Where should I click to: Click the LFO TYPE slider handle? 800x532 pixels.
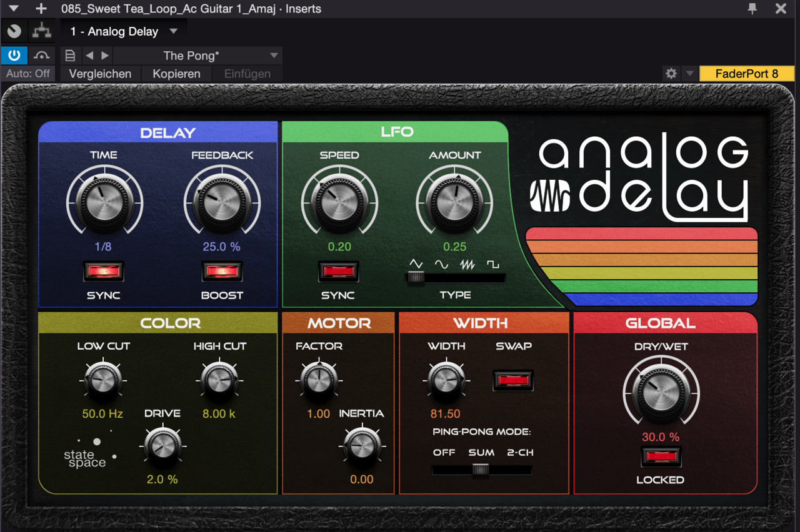(415, 278)
